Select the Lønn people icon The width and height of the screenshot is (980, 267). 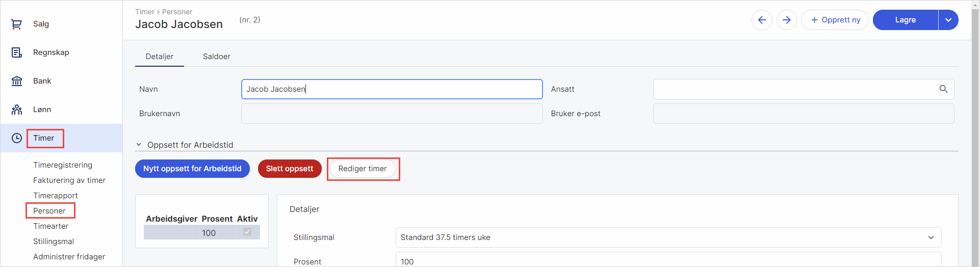(x=17, y=110)
